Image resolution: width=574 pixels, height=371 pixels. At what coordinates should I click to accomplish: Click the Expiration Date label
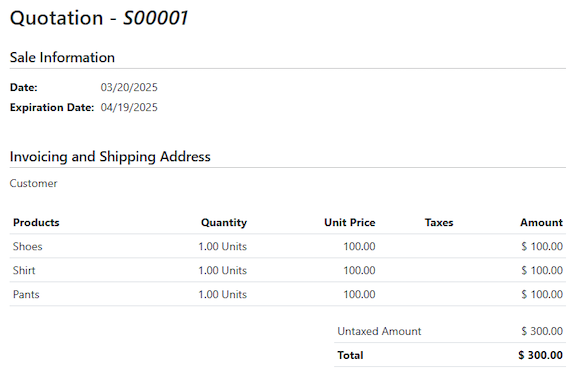pyautogui.click(x=52, y=107)
